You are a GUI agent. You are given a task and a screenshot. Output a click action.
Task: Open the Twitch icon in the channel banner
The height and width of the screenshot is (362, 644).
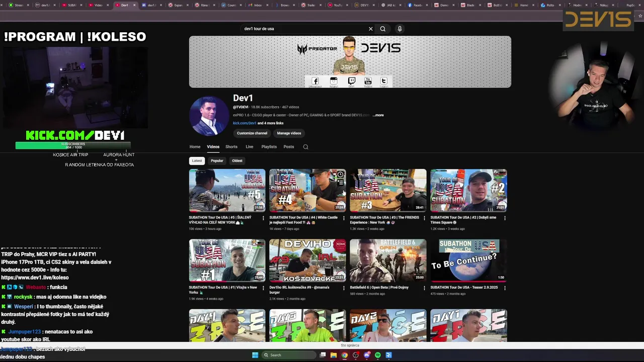point(352,81)
